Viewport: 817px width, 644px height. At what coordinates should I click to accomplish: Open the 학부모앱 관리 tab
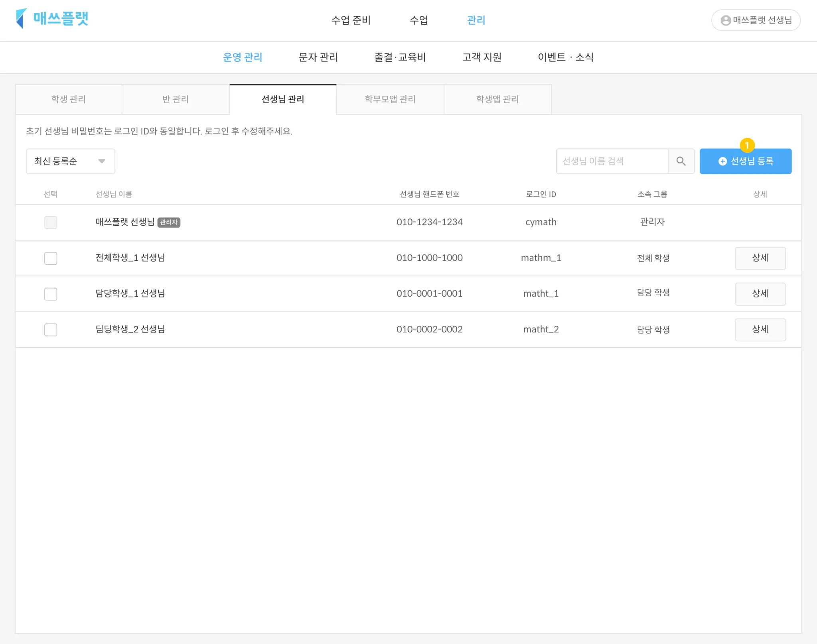pyautogui.click(x=390, y=99)
